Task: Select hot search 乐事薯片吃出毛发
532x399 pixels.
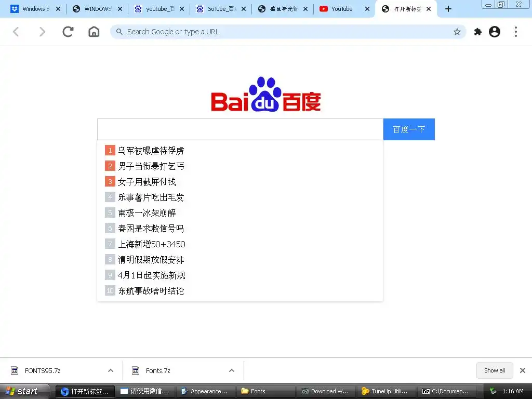Action: coord(151,197)
